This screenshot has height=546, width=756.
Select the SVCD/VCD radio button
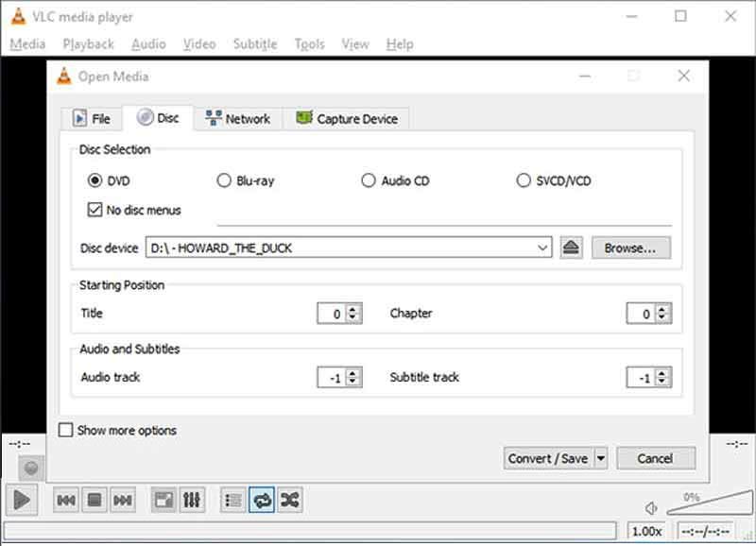[524, 180]
